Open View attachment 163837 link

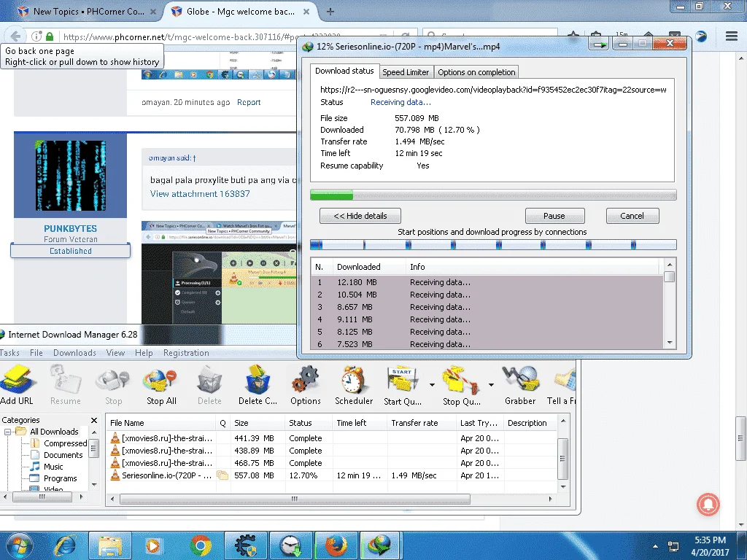200,194
